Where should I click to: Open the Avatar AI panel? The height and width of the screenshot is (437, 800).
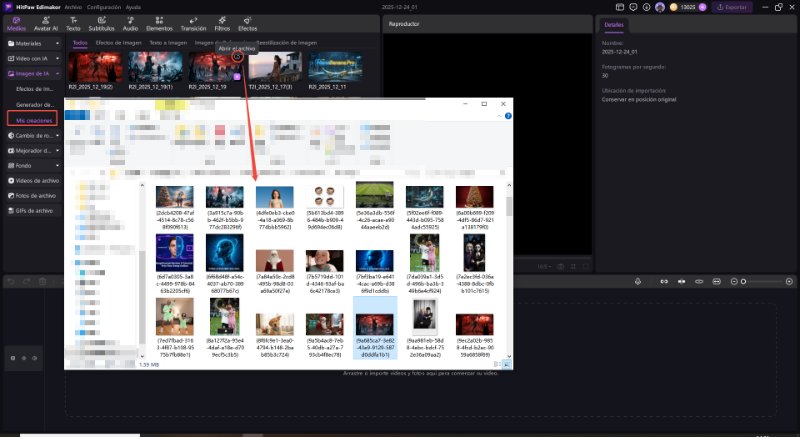tap(46, 24)
